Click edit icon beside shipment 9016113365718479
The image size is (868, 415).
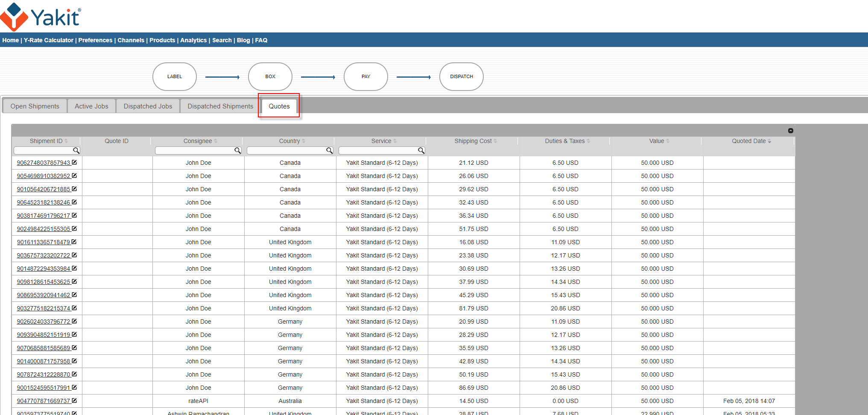click(74, 242)
